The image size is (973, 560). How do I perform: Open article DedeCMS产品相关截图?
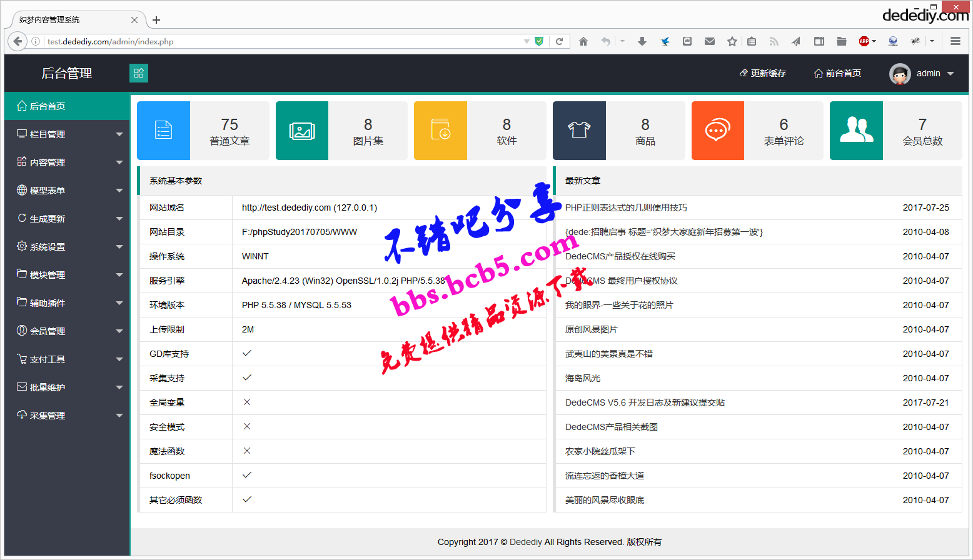pyautogui.click(x=612, y=427)
